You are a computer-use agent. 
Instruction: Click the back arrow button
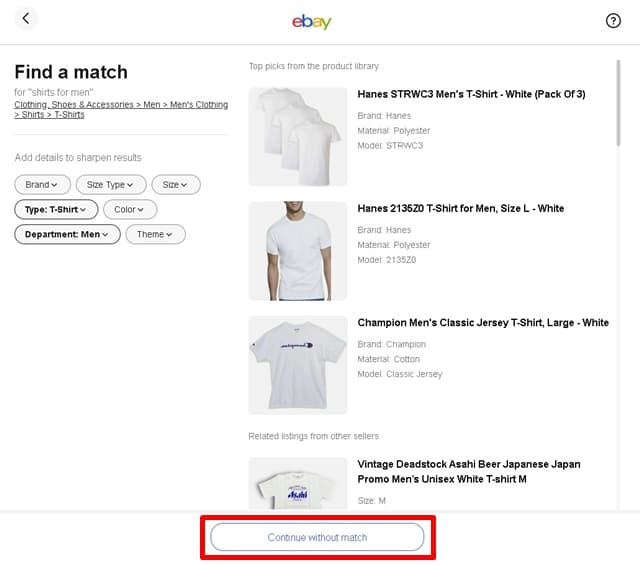[26, 19]
